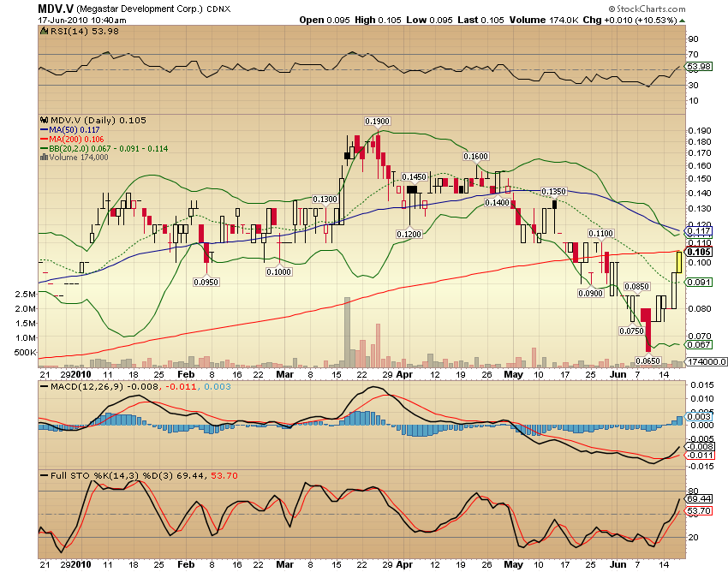Select the MA(50) 0.117 legend entry
This screenshot has width=728, height=572.
[69, 130]
